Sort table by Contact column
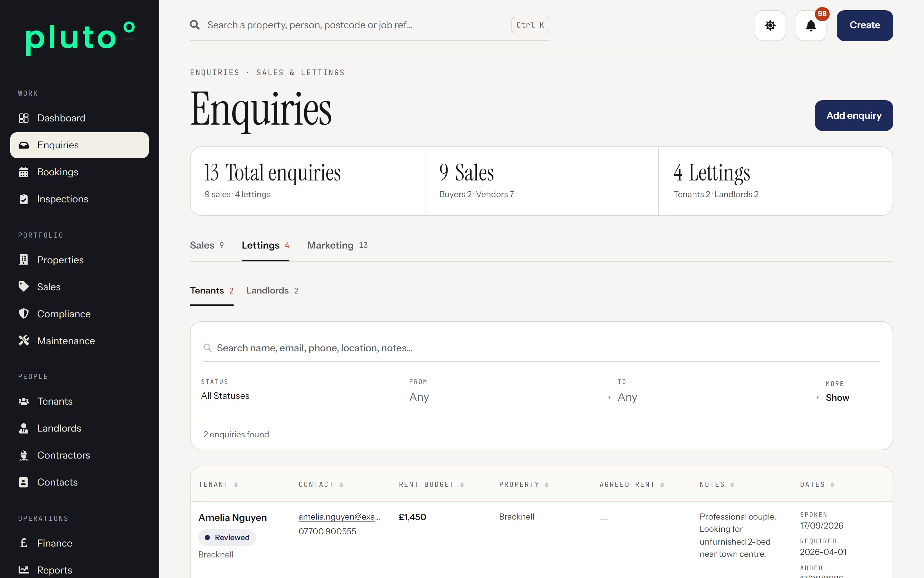This screenshot has height=578, width=924. (x=321, y=485)
